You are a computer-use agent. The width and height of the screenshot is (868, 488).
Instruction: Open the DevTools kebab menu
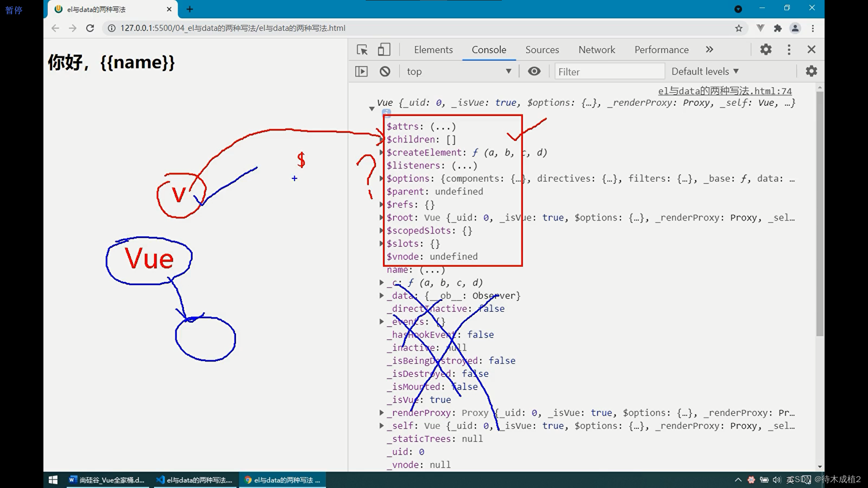pyautogui.click(x=789, y=49)
